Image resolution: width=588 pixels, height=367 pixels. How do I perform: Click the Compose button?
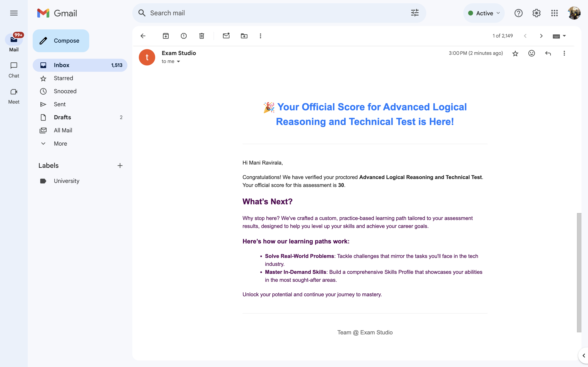(61, 41)
